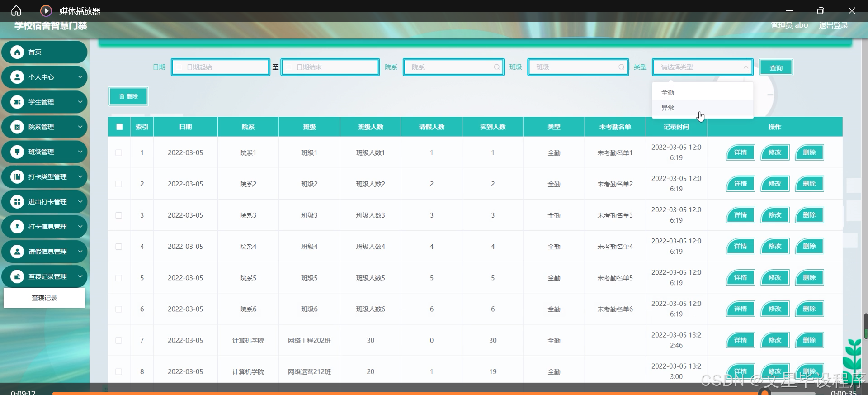Click the 退出登录 logout link
Viewport: 868px width, 395px height.
tap(833, 25)
